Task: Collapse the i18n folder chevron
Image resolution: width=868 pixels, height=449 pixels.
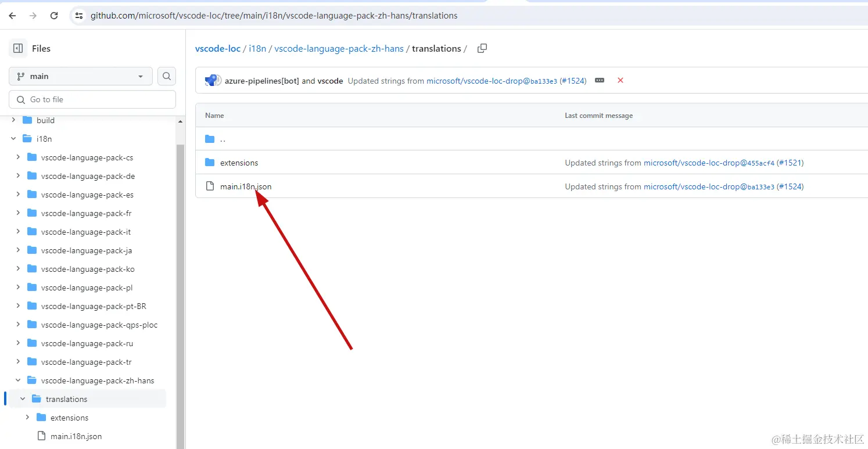Action: [13, 139]
